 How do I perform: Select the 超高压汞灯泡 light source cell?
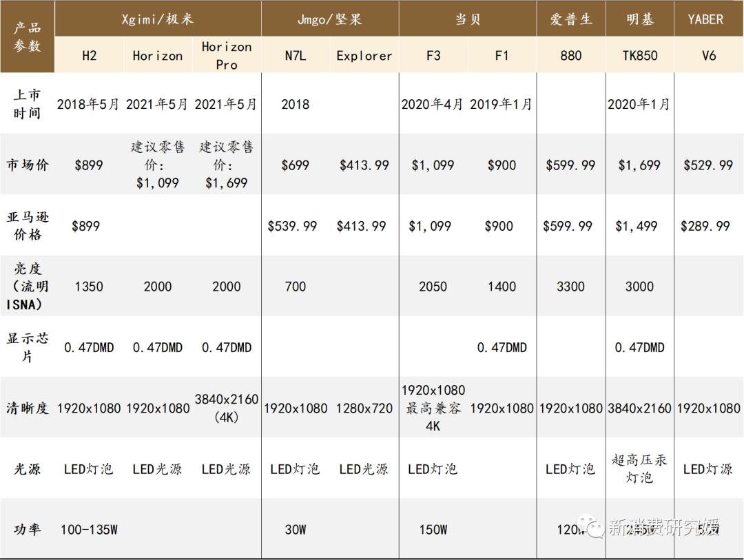[x=639, y=469]
